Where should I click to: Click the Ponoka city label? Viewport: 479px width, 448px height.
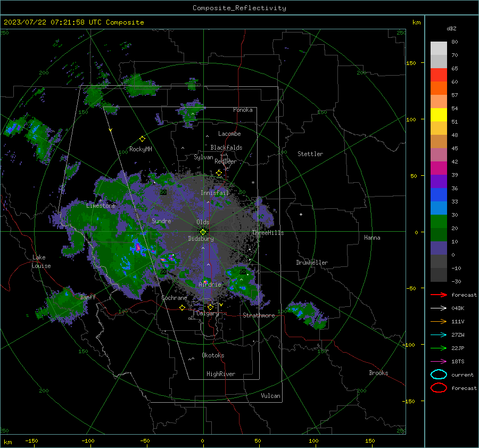click(x=243, y=110)
